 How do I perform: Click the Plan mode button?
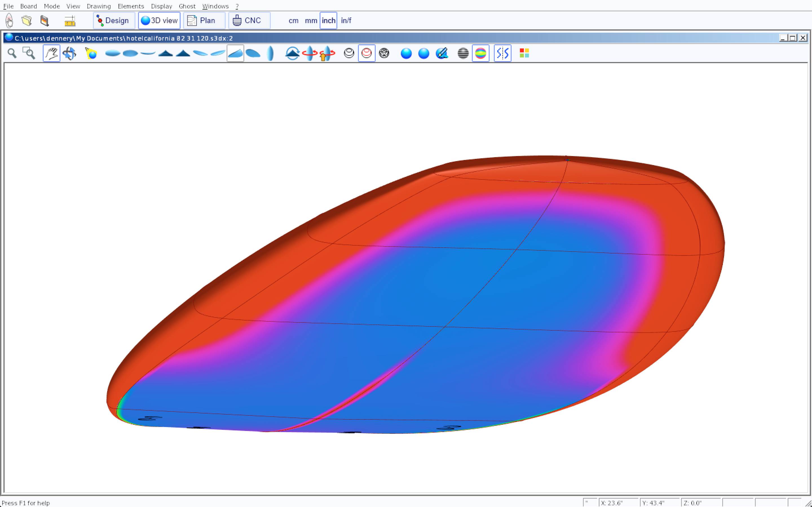click(204, 21)
